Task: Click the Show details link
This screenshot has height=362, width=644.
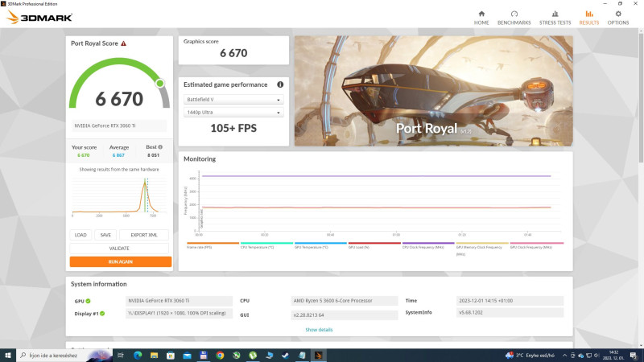Action: pos(319,330)
